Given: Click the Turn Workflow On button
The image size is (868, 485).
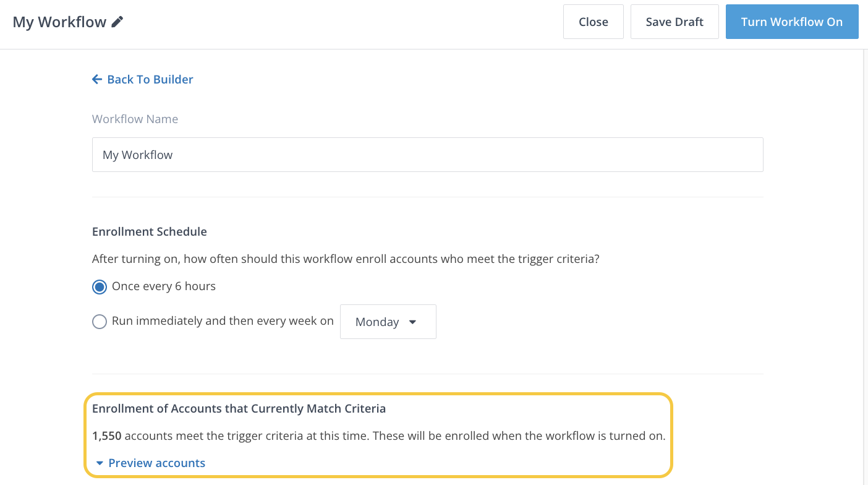Looking at the screenshot, I should (x=791, y=22).
